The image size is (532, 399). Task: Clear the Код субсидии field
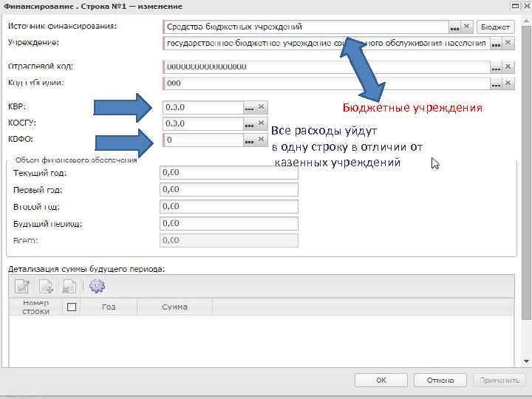(x=508, y=83)
